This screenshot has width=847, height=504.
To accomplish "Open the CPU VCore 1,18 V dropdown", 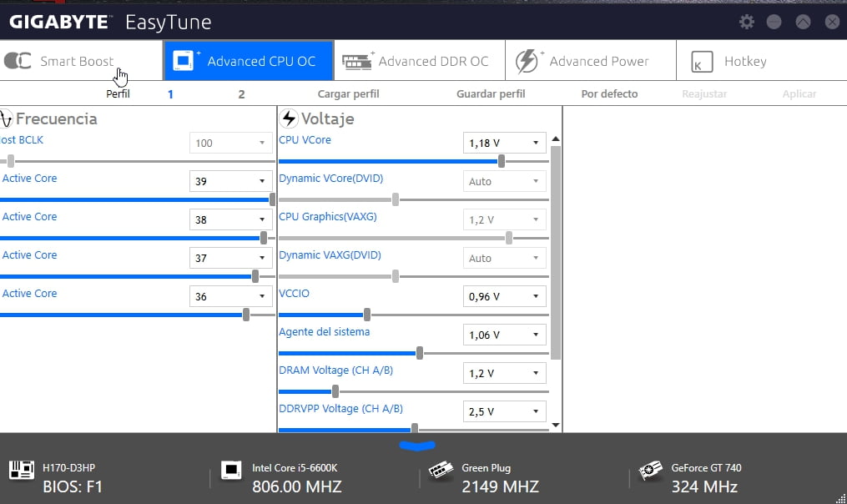I will [x=505, y=144].
